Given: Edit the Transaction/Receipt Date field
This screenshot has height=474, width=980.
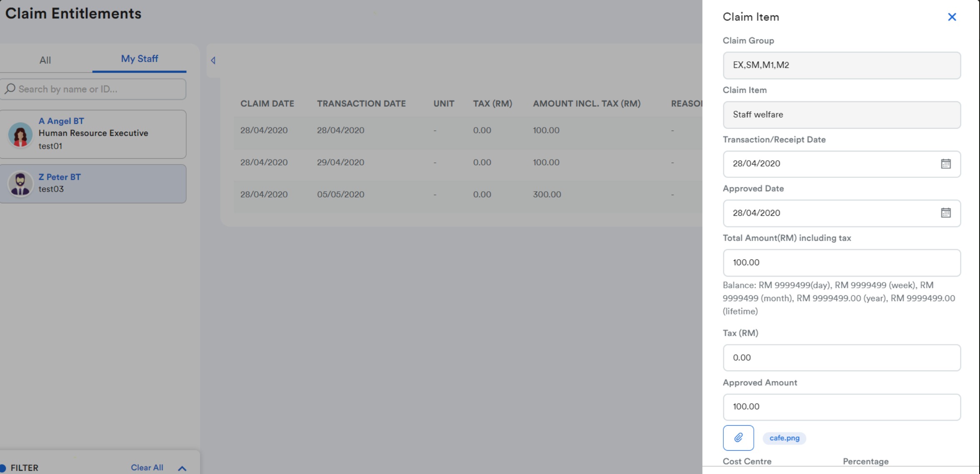Looking at the screenshot, I should (x=842, y=164).
